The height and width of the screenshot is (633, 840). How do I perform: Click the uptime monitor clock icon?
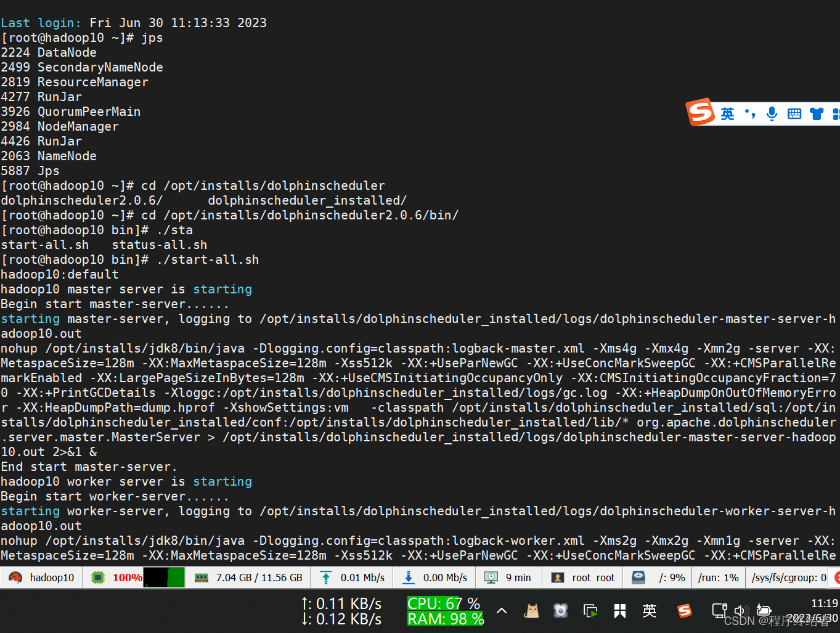click(491, 578)
